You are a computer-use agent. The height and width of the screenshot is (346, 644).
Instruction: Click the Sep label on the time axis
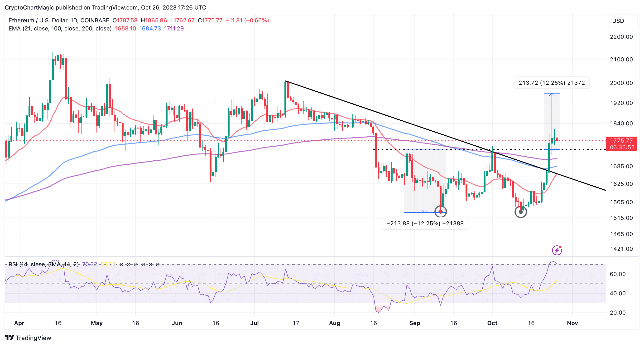click(x=415, y=323)
